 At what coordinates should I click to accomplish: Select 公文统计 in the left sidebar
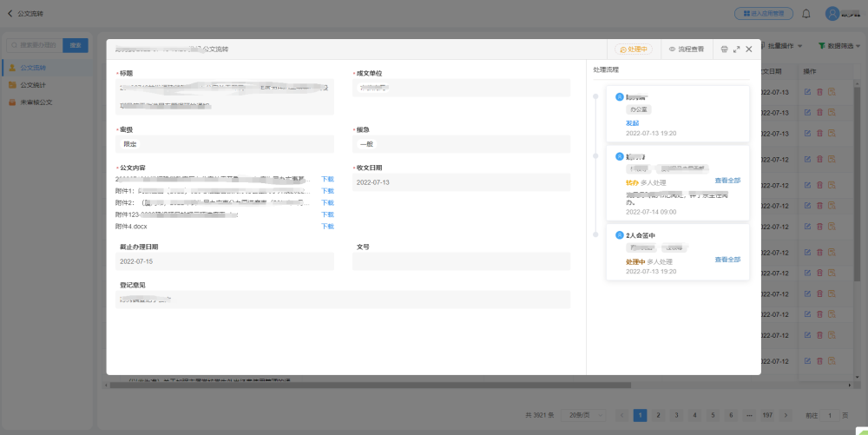coord(36,85)
